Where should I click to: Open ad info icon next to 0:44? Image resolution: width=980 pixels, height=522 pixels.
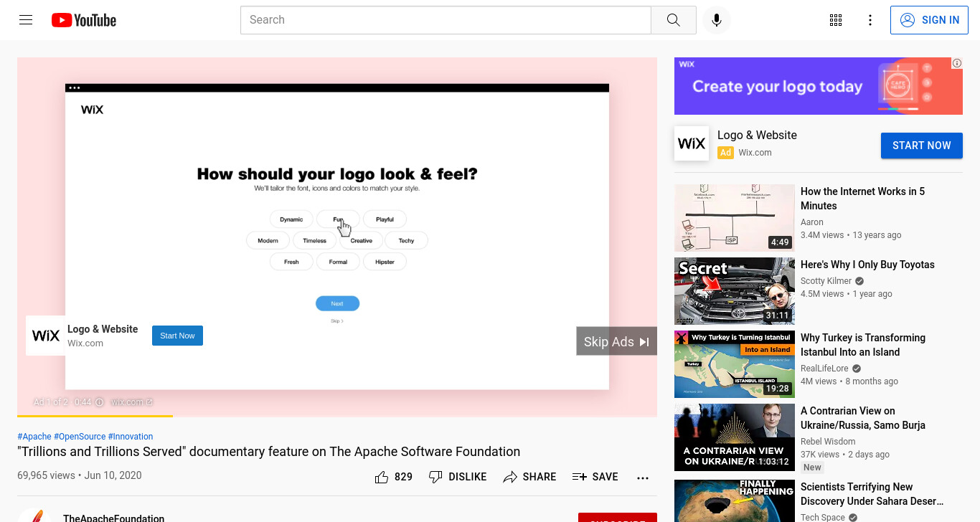coord(100,402)
